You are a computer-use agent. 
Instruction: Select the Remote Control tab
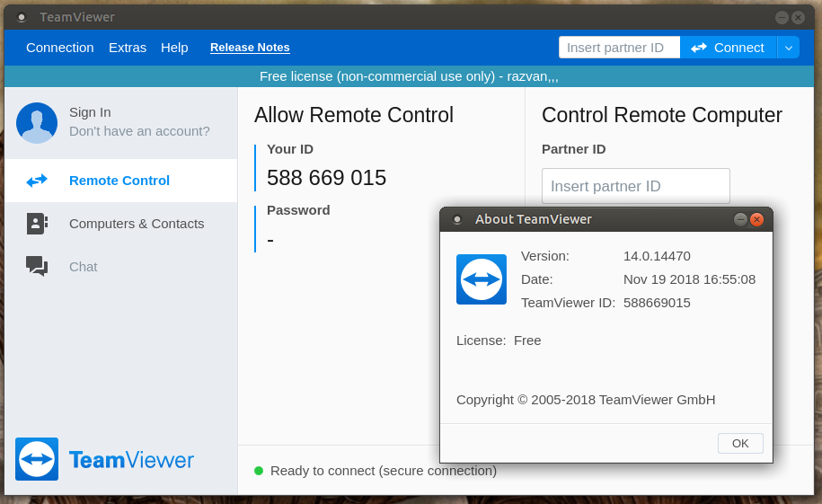click(x=121, y=181)
